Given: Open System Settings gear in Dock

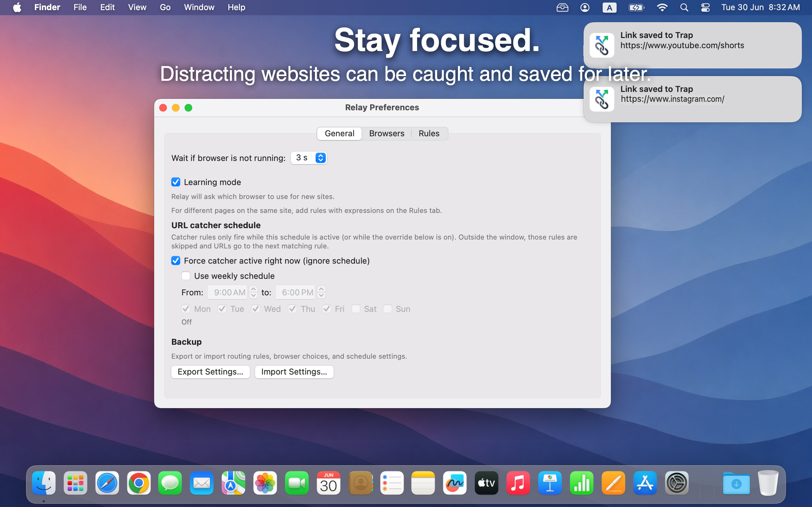Looking at the screenshot, I should (x=677, y=483).
